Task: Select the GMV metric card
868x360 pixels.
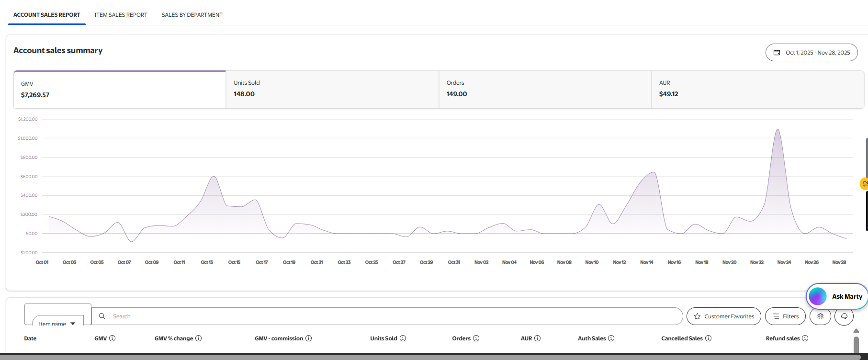Action: [120, 90]
